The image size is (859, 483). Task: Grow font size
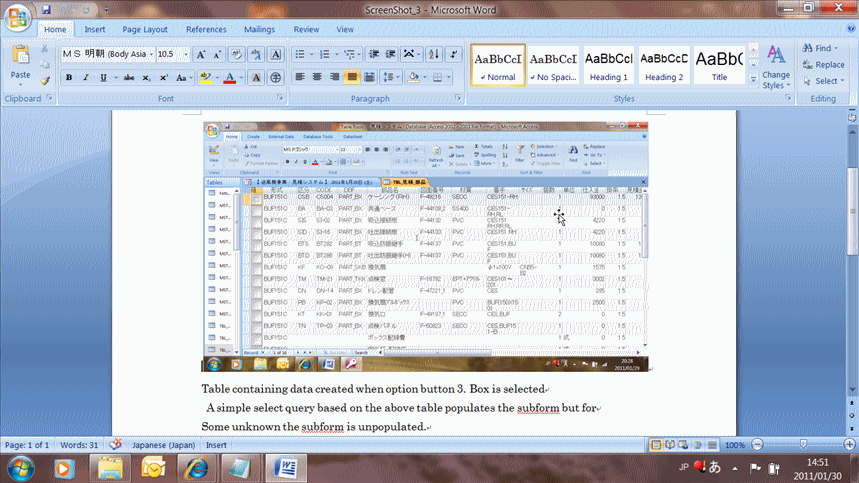click(x=201, y=54)
